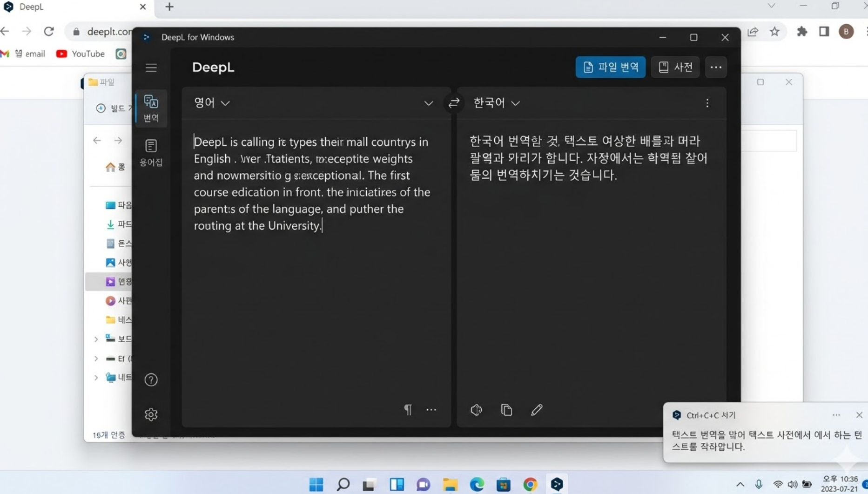Click the Korean translated text output

pos(588,158)
